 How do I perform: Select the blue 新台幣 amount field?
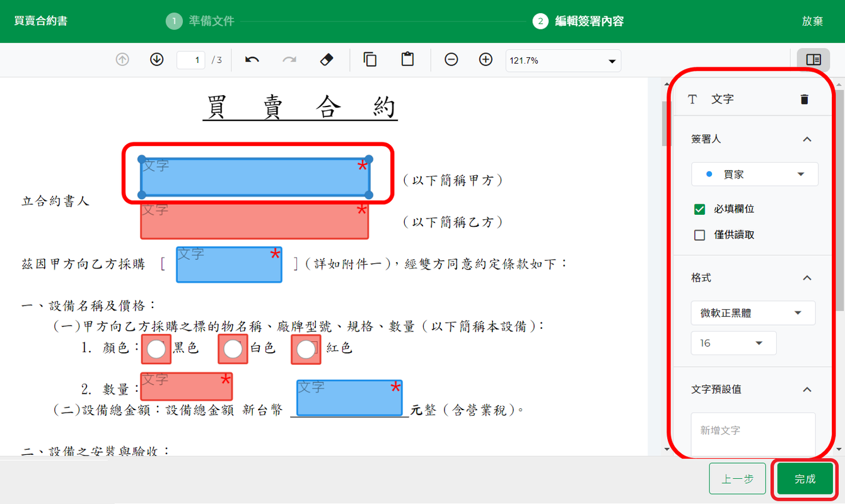pyautogui.click(x=349, y=398)
